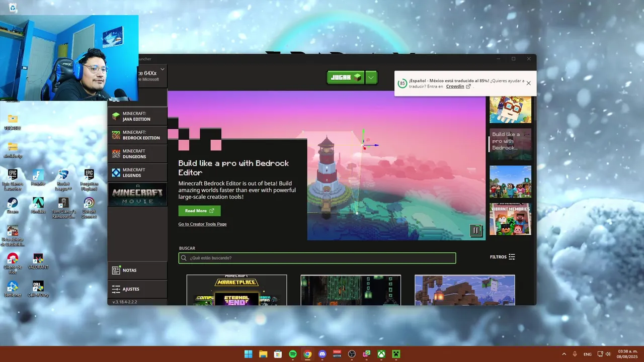
Task: Open the clock and date panel
Action: pyautogui.click(x=627, y=354)
